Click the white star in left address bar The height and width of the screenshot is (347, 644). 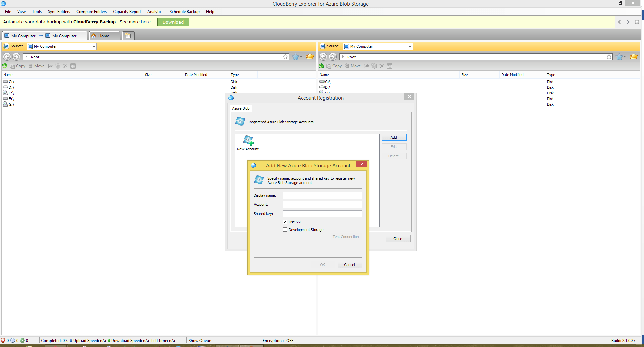[285, 57]
